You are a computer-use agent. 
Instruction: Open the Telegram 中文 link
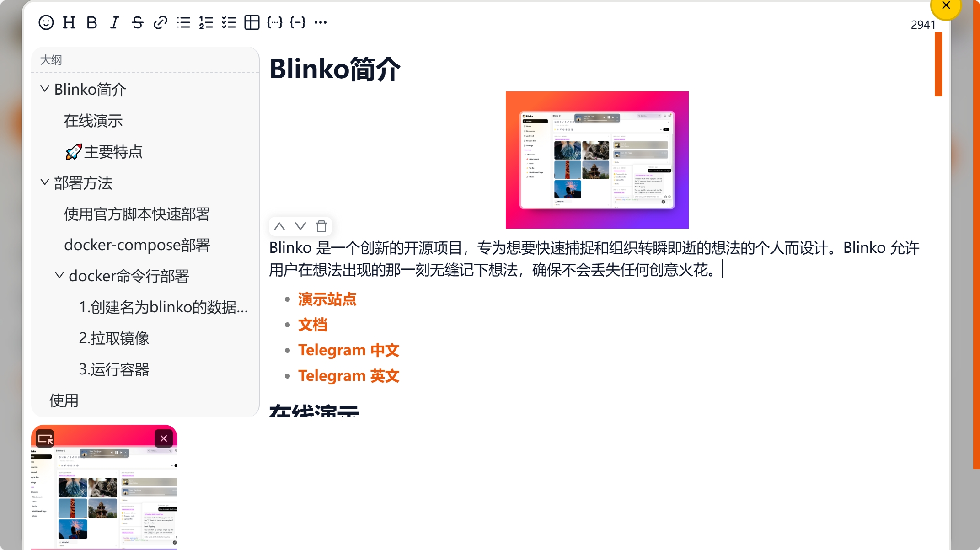click(x=349, y=350)
